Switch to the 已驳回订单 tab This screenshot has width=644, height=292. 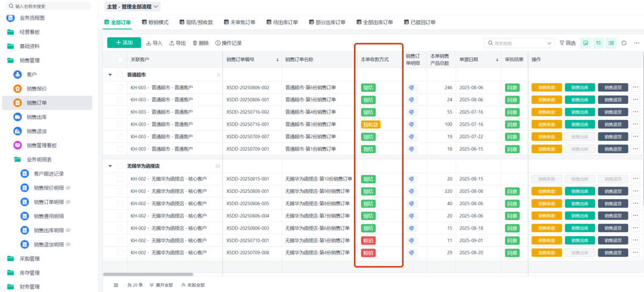419,23
